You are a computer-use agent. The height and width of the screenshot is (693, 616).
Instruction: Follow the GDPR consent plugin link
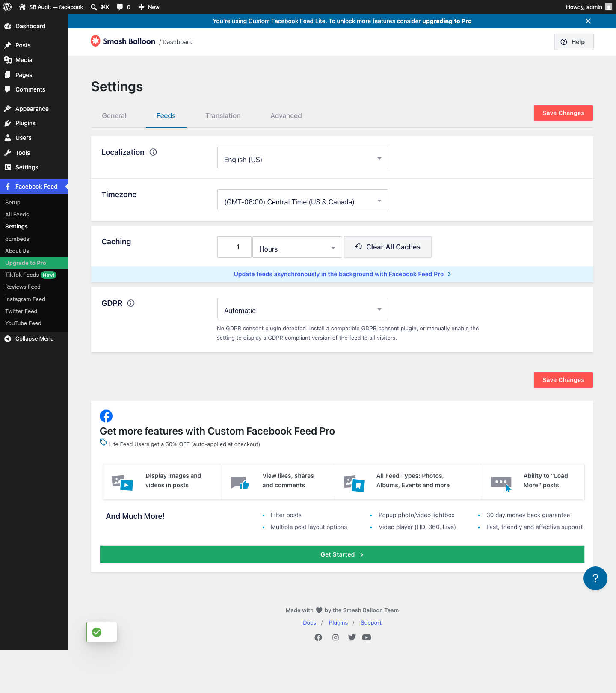389,329
